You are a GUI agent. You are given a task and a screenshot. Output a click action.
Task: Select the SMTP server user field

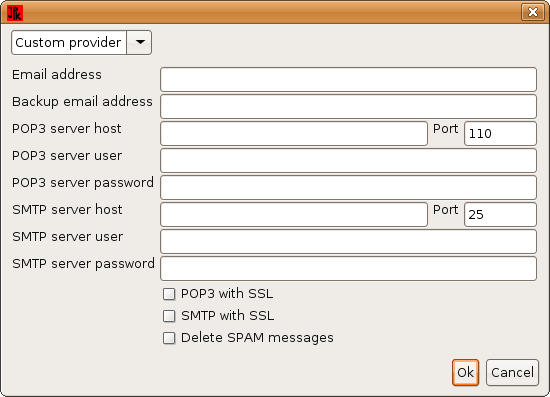point(348,241)
